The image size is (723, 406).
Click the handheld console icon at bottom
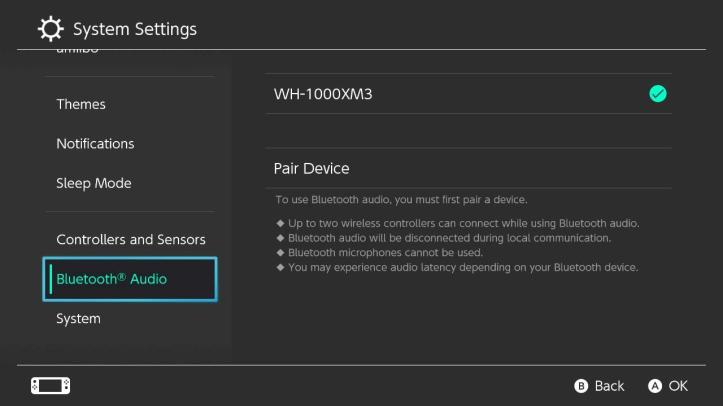pos(51,385)
